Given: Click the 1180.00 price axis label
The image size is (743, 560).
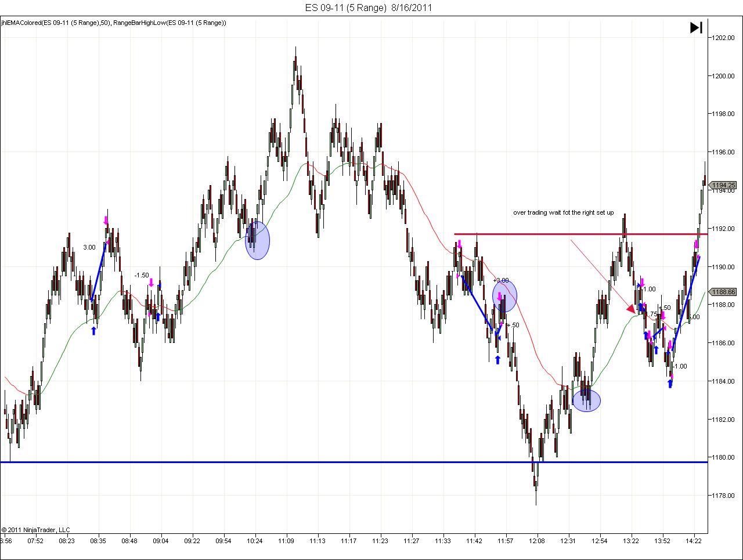Looking at the screenshot, I should click(x=723, y=457).
